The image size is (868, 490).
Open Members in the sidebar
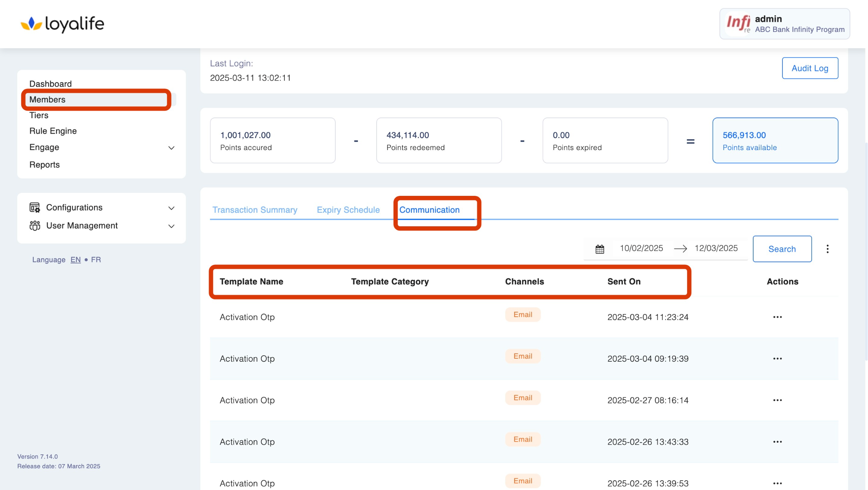tap(47, 99)
